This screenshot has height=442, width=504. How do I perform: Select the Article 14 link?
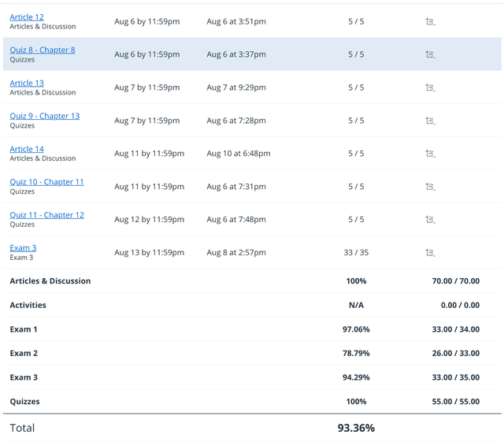point(27,149)
